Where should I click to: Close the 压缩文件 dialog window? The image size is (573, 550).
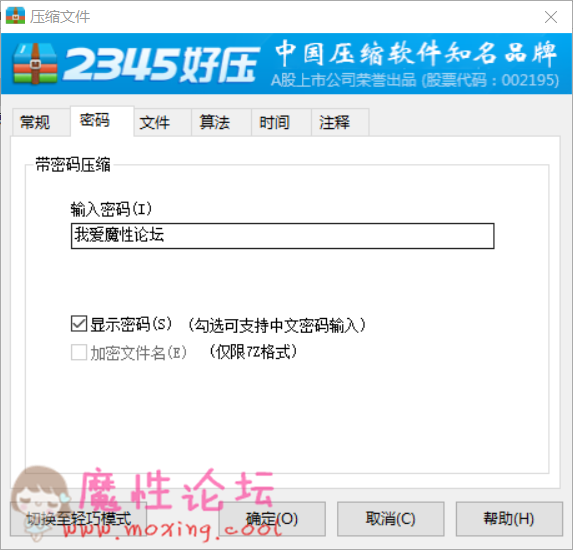551,17
